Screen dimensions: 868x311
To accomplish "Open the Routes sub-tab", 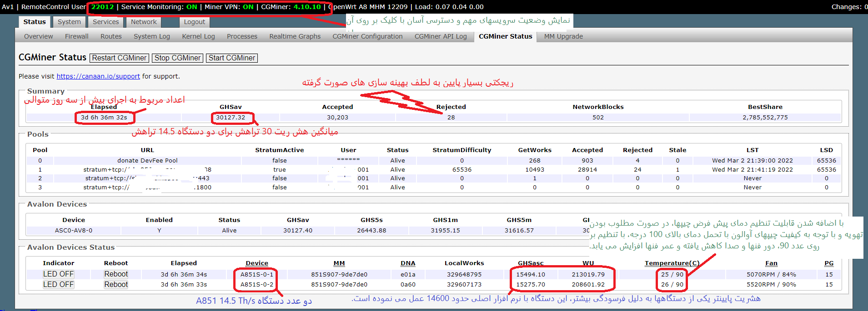I will click(x=111, y=36).
